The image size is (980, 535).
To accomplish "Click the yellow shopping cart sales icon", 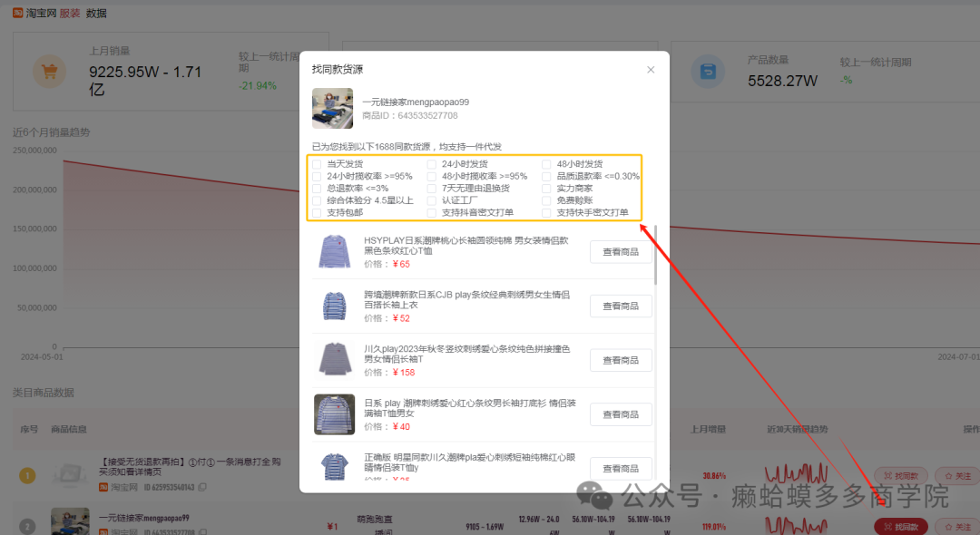I will (x=50, y=71).
